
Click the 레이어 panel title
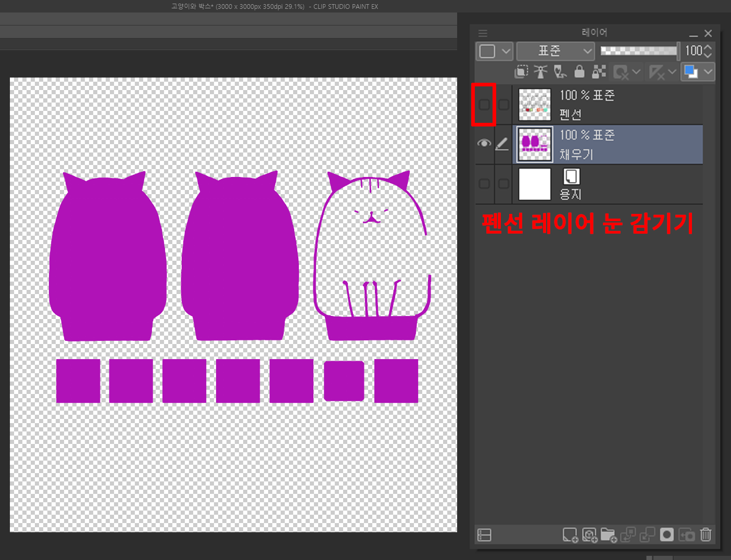[594, 32]
